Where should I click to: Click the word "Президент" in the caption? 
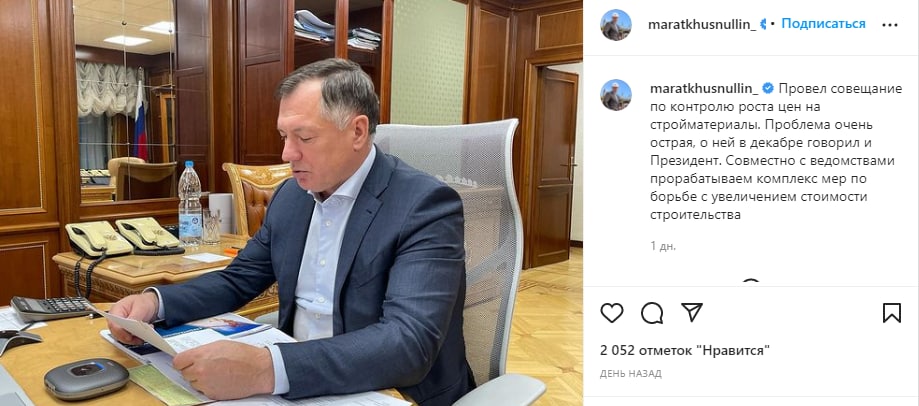[680, 161]
